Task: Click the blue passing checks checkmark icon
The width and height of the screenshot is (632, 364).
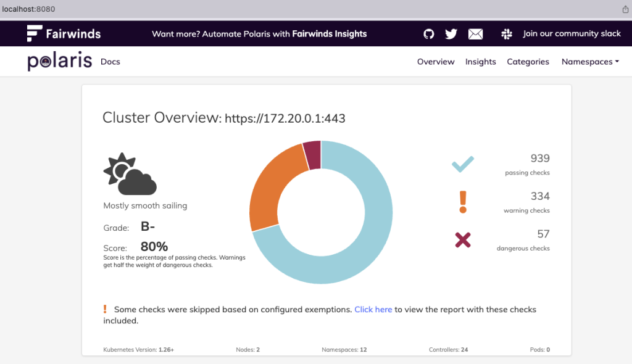Action: (462, 164)
